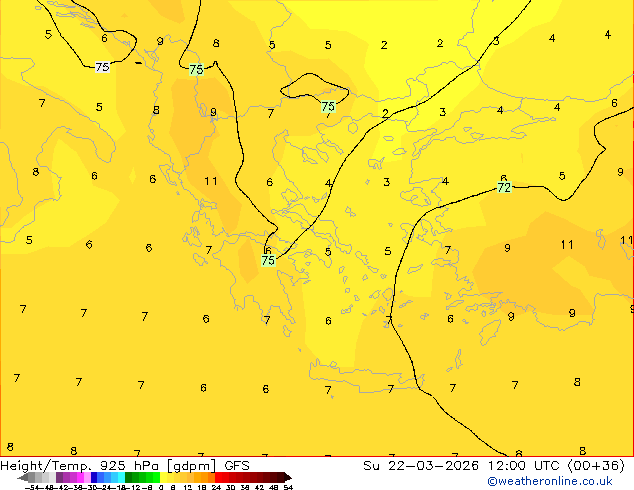The image size is (634, 490).
Task: Click the 72 contour height label
Action: [x=504, y=188]
